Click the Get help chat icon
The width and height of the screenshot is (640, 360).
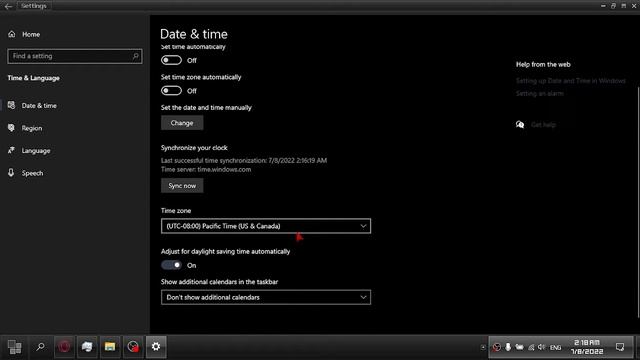pos(520,125)
